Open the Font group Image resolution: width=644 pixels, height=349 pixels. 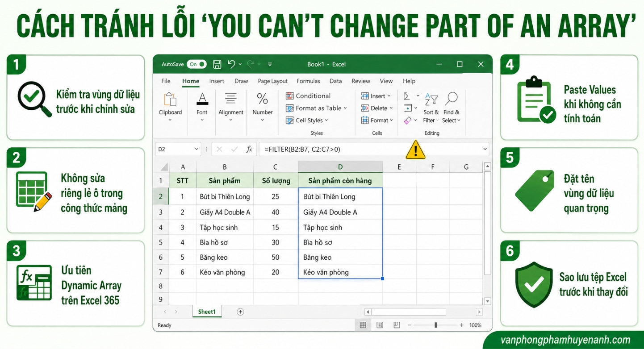click(202, 107)
